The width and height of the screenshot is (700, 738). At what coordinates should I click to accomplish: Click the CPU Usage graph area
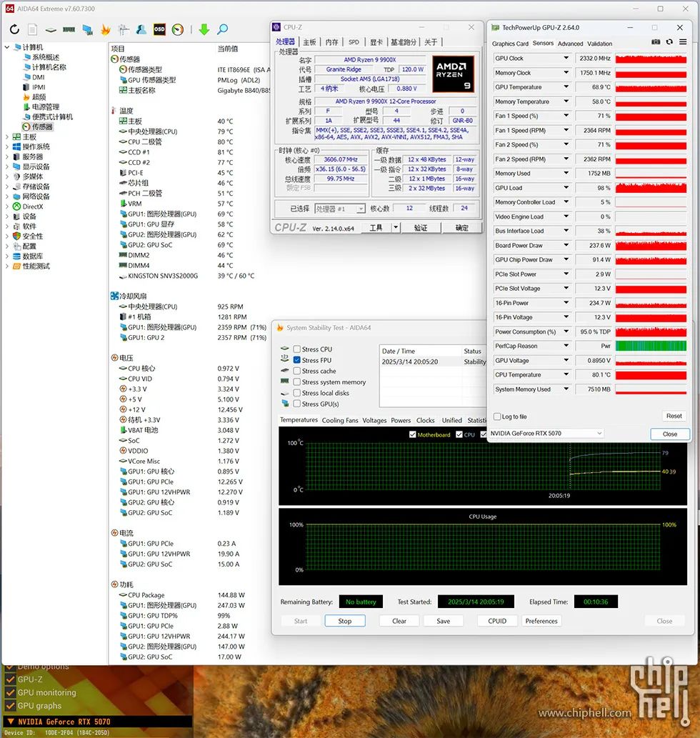[483, 547]
